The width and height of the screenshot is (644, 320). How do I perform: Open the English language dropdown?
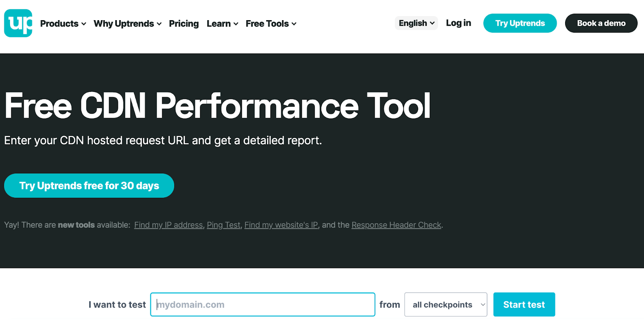point(417,23)
